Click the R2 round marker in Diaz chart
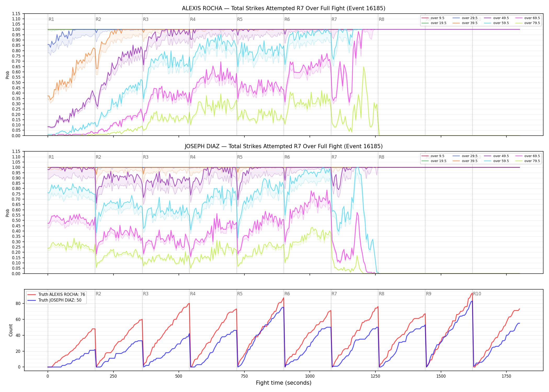This screenshot has height=392, width=549. (98, 157)
